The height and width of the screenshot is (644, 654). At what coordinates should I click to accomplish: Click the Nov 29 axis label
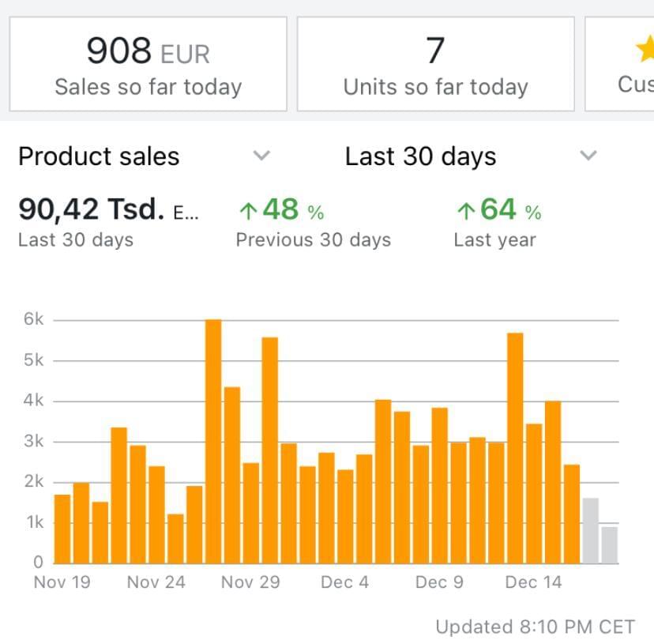pos(250,582)
